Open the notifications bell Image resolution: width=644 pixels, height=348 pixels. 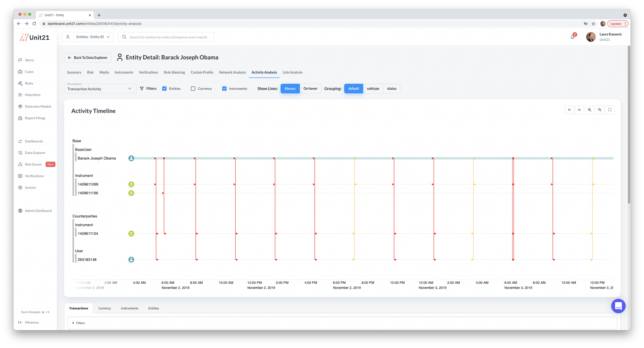(x=572, y=37)
